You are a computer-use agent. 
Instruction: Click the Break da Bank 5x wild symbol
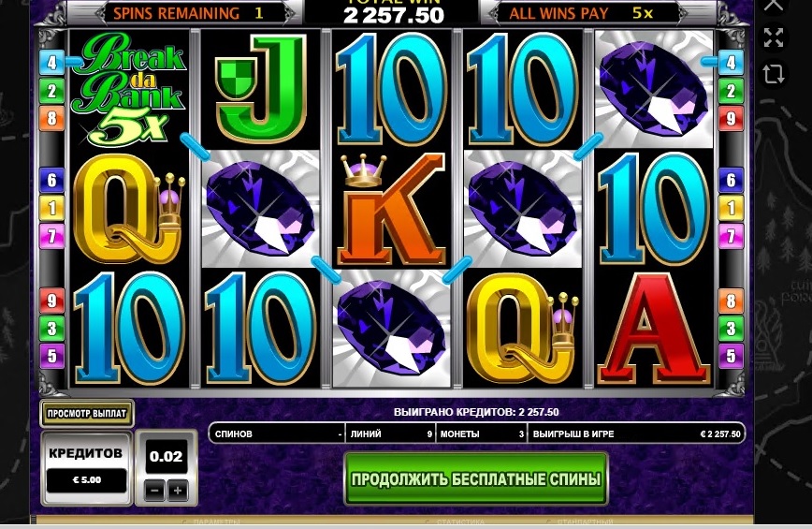click(x=129, y=89)
